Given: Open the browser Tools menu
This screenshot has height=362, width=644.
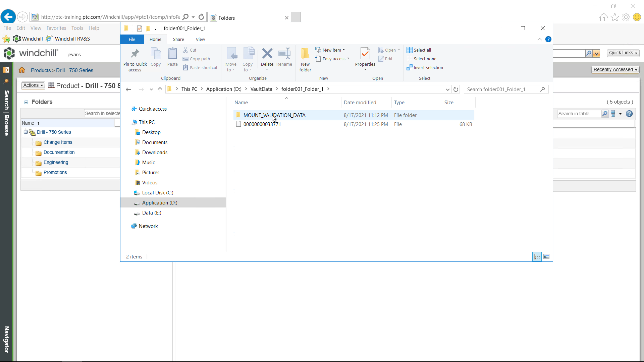Looking at the screenshot, I should 77,28.
